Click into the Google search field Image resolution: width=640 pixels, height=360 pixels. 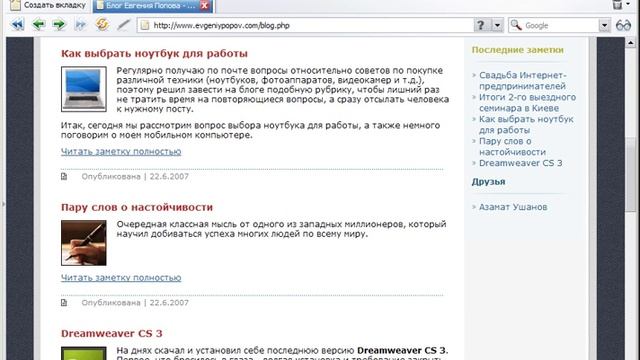coord(560,25)
